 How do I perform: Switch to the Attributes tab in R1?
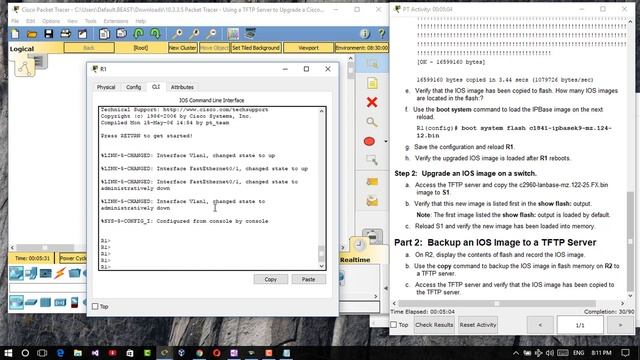[182, 87]
